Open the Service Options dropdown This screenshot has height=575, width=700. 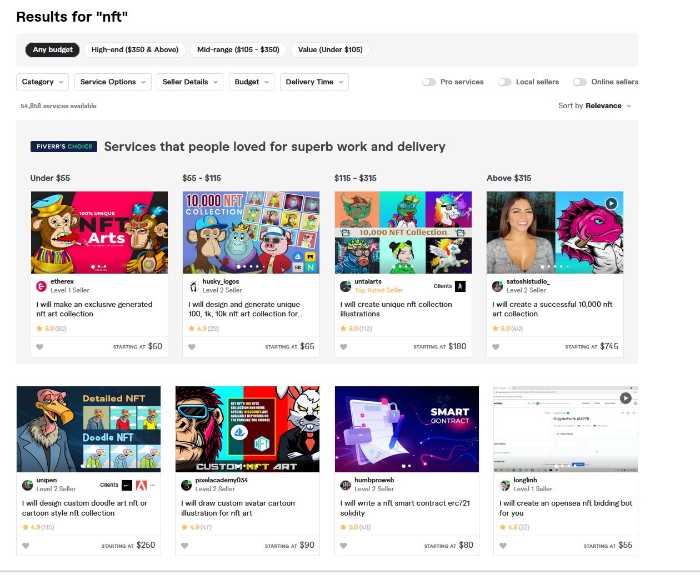coord(113,82)
